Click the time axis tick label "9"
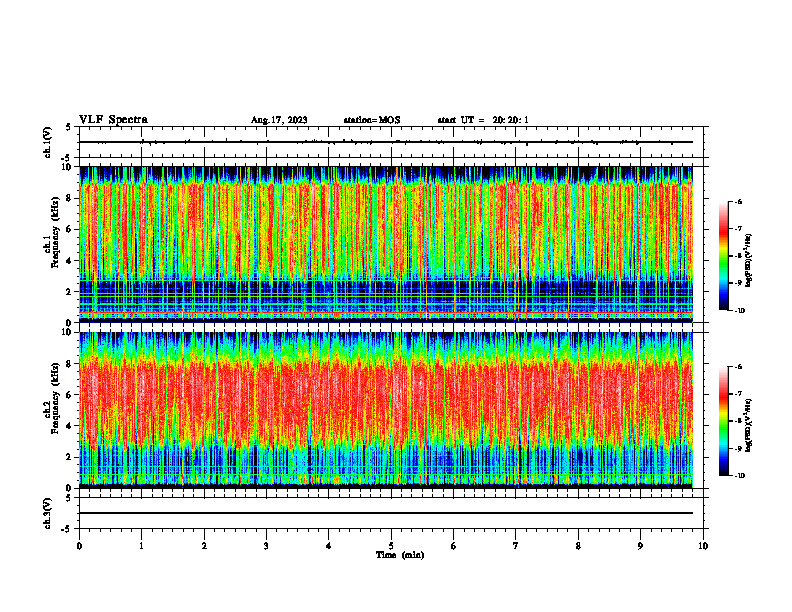This screenshot has width=792, height=612. point(640,546)
